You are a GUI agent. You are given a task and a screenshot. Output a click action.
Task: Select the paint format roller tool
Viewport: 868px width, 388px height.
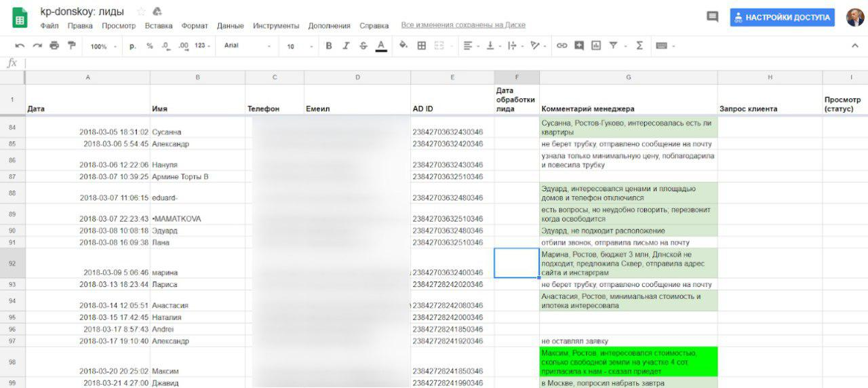pyautogui.click(x=71, y=45)
